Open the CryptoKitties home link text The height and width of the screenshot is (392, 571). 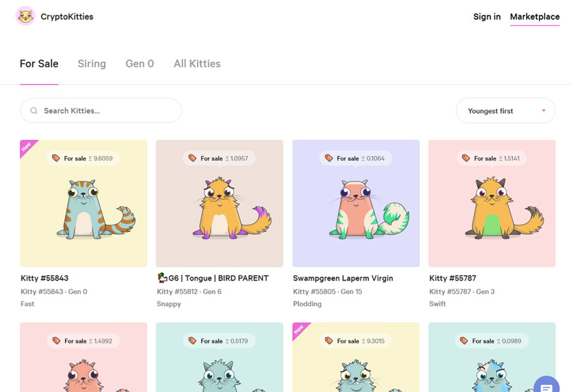[67, 17]
